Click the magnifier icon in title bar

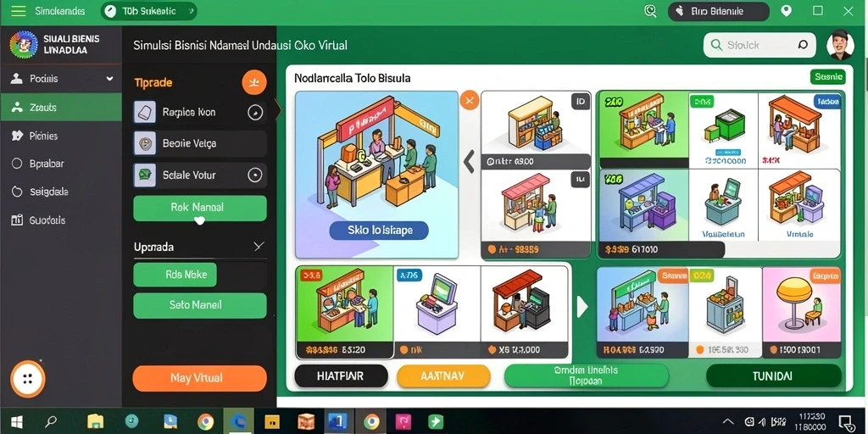(x=650, y=11)
